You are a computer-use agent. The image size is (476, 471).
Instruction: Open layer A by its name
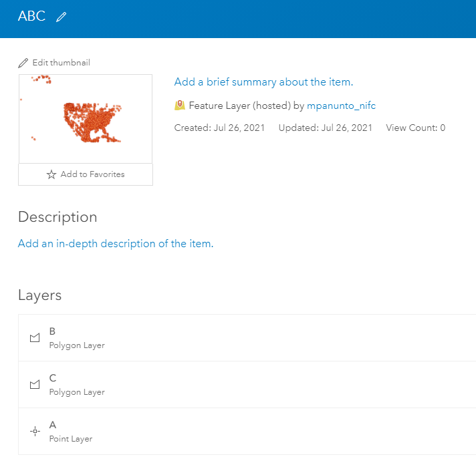click(x=53, y=425)
